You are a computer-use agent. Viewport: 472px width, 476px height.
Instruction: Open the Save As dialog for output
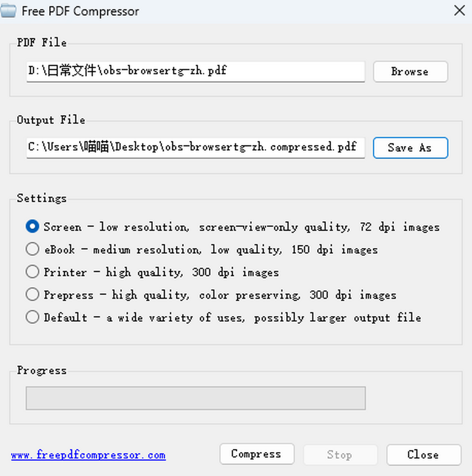tap(410, 148)
